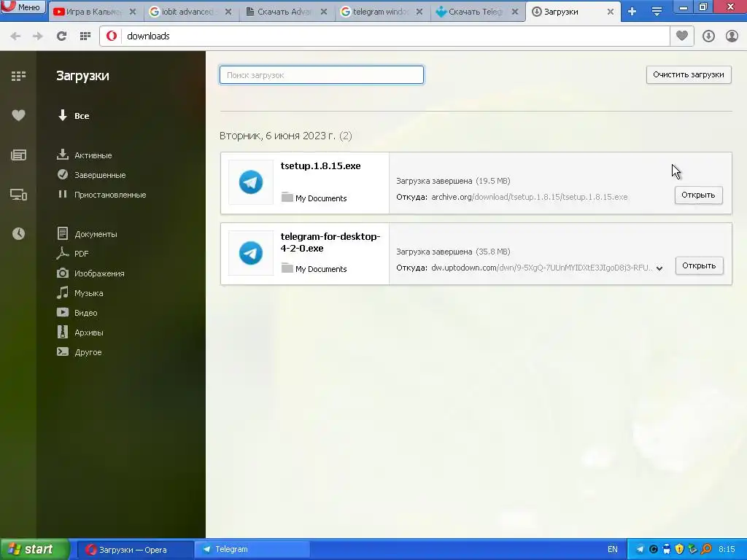The image size is (747, 560).
Task: Open the user account icon
Action: pos(732,36)
